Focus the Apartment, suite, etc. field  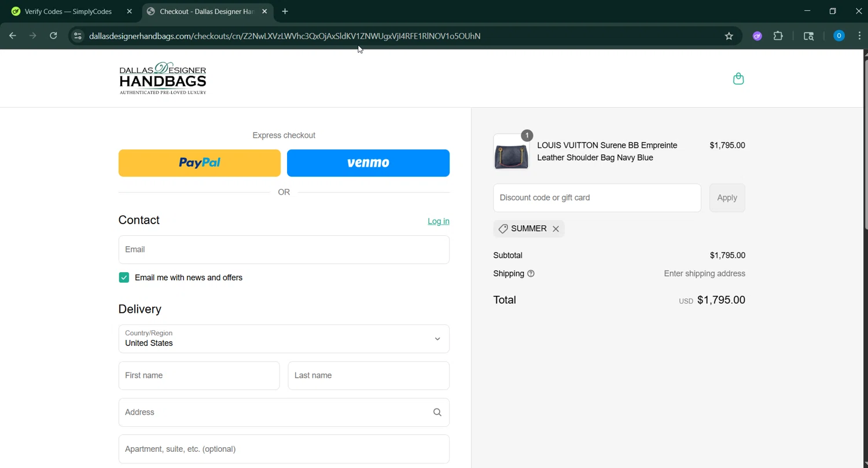click(x=284, y=449)
